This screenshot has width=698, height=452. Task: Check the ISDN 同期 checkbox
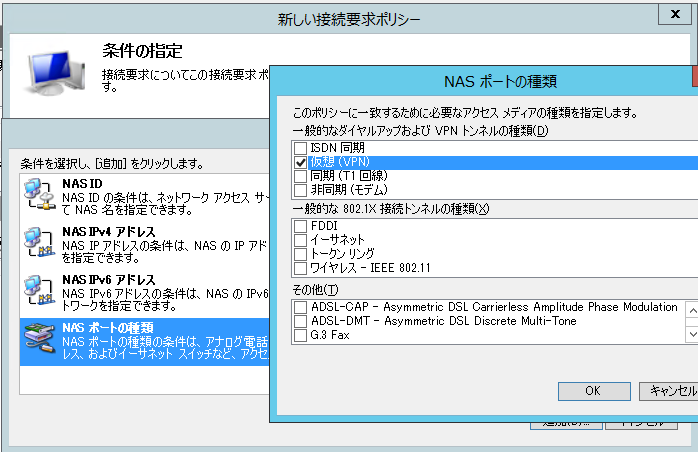[x=300, y=148]
